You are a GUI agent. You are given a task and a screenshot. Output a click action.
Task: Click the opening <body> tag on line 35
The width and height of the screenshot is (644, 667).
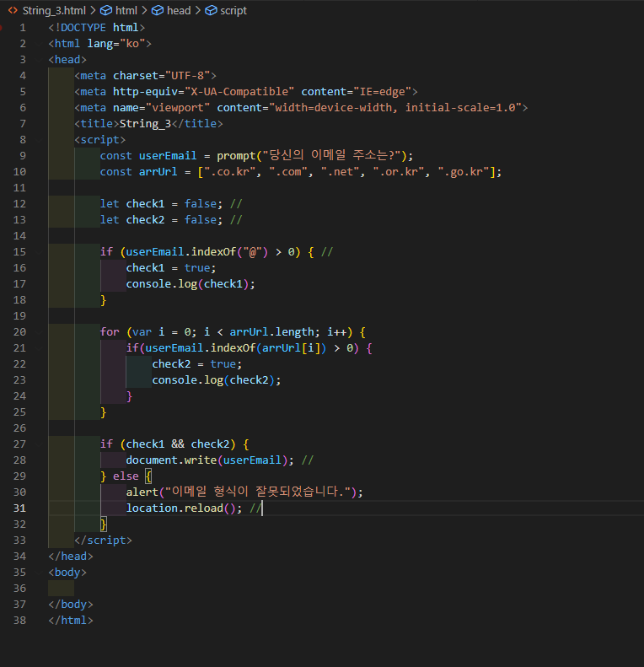pyautogui.click(x=67, y=573)
